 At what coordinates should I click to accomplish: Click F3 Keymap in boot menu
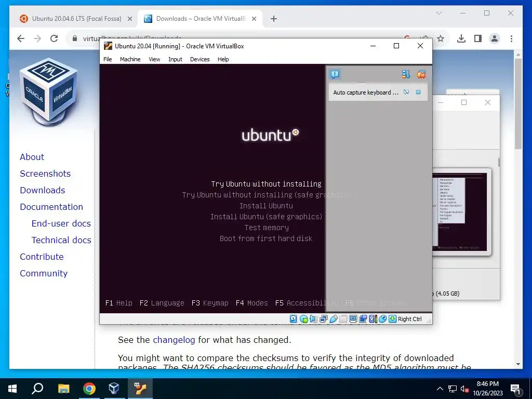point(210,303)
